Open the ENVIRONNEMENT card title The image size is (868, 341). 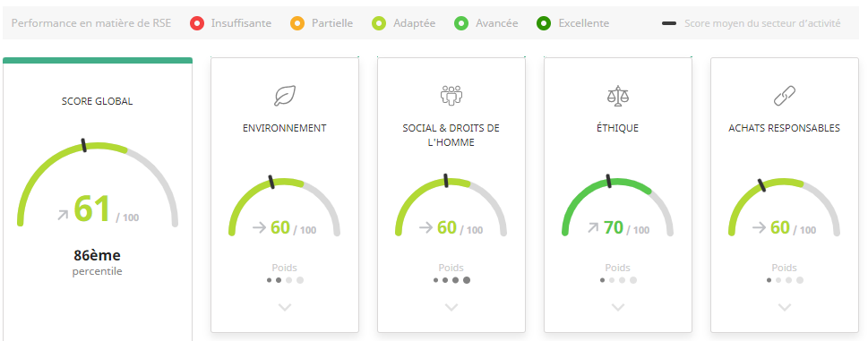(285, 128)
